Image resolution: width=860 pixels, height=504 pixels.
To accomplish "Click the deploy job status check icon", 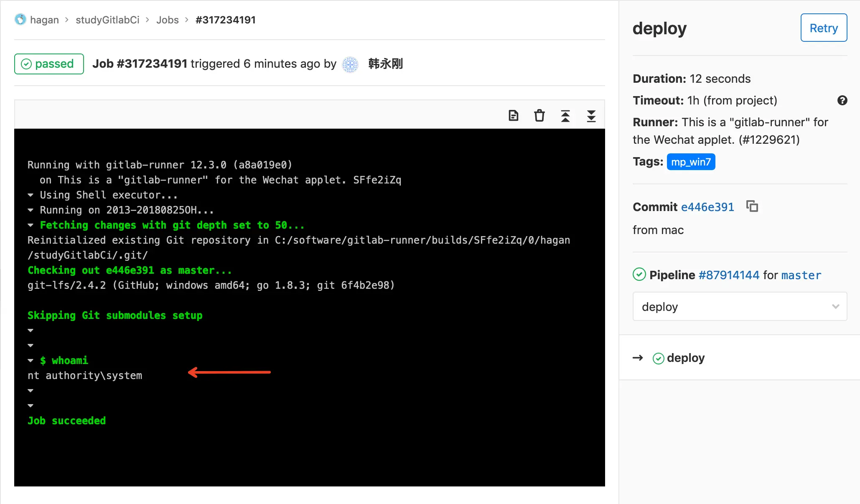I will point(658,358).
